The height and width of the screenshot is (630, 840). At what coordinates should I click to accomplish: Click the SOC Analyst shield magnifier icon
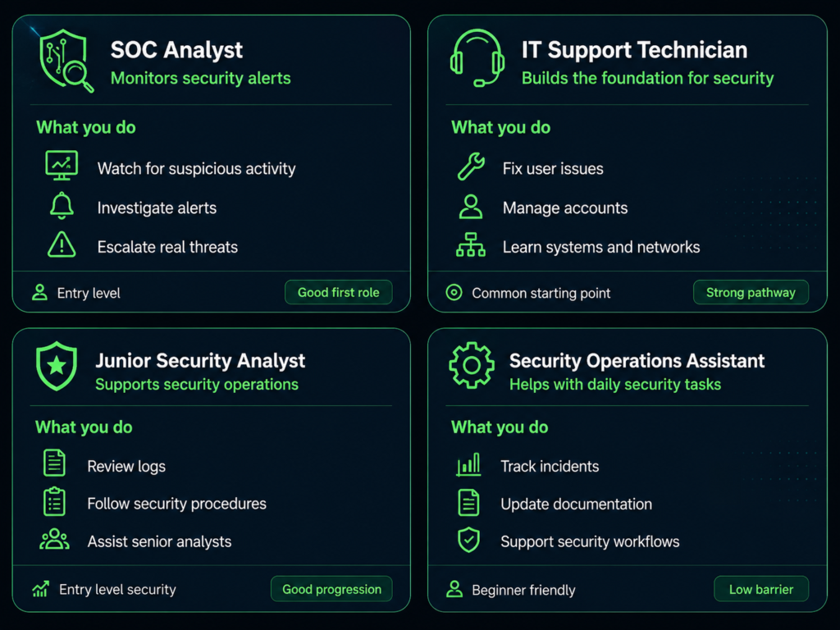(x=66, y=61)
